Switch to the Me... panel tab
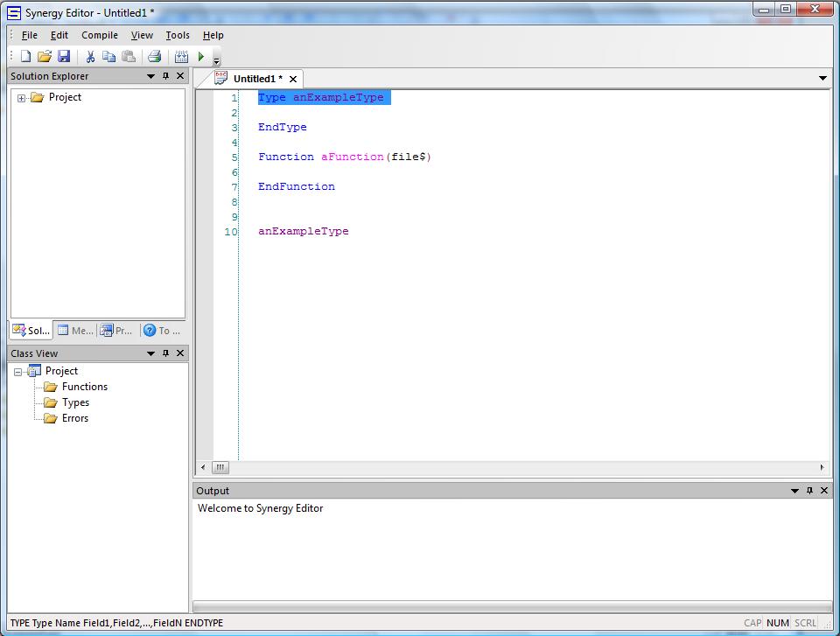This screenshot has width=840, height=636. coord(75,331)
